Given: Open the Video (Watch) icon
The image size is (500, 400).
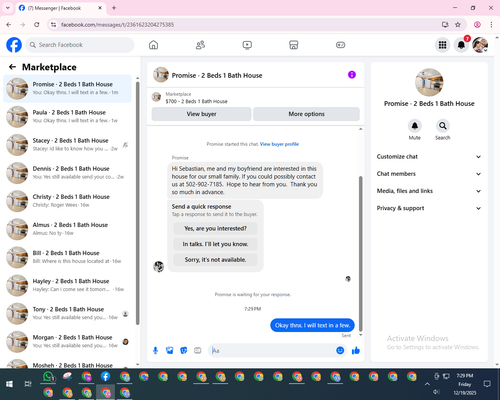Looking at the screenshot, I should pos(247,45).
